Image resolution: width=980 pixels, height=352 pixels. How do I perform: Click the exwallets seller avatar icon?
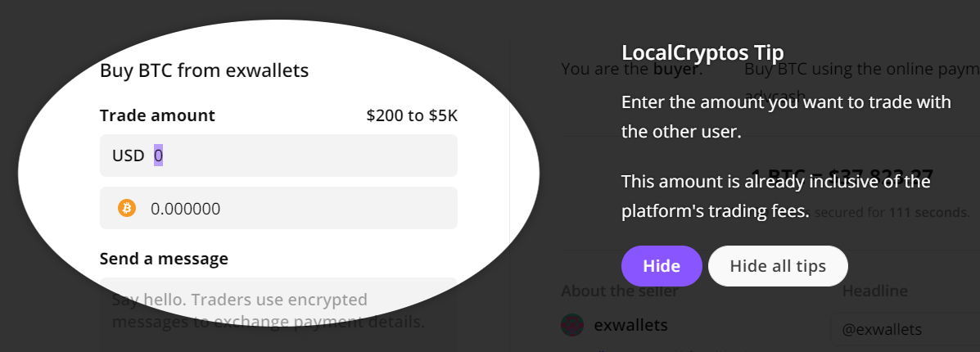point(571,325)
